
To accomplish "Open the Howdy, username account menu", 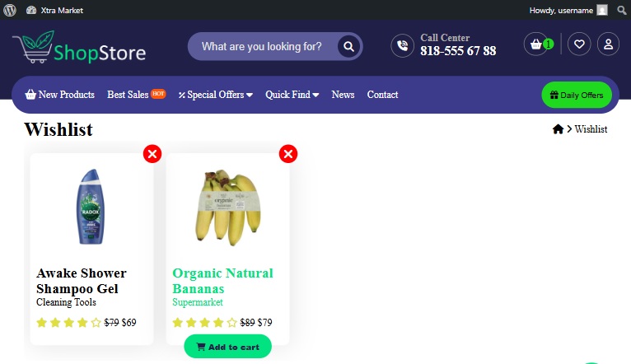I will 568,10.
